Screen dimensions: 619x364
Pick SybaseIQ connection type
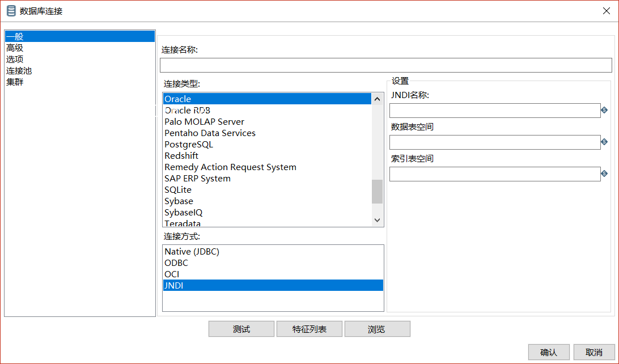click(x=267, y=213)
